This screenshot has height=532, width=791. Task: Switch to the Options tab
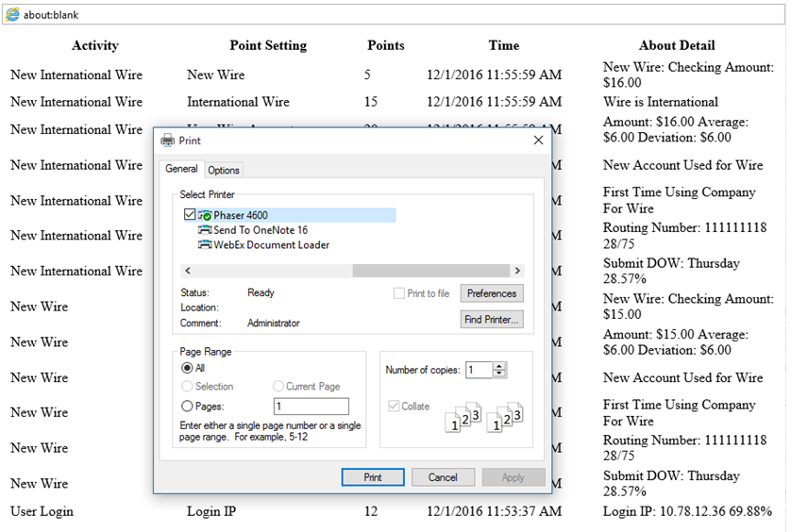pyautogui.click(x=224, y=170)
